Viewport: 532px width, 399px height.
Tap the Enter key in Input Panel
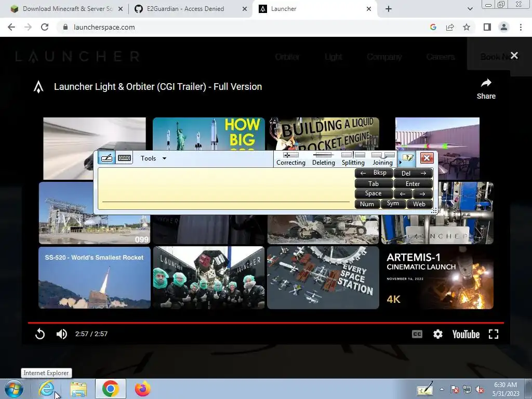413,183
